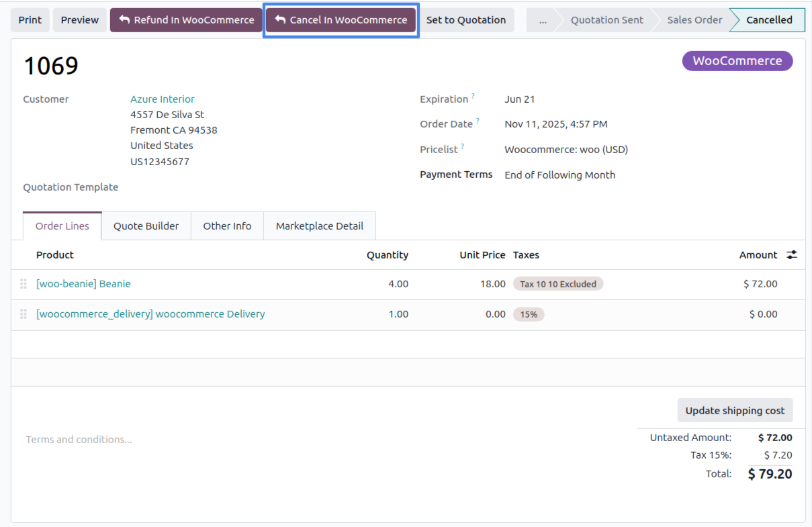Expand the status bar ellipsis stage
812x527 pixels.
[543, 20]
